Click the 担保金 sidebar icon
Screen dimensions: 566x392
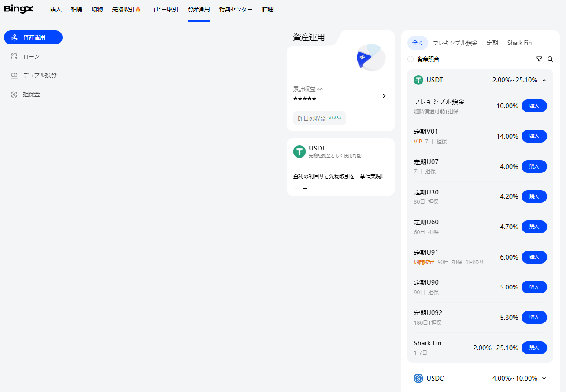coord(14,94)
